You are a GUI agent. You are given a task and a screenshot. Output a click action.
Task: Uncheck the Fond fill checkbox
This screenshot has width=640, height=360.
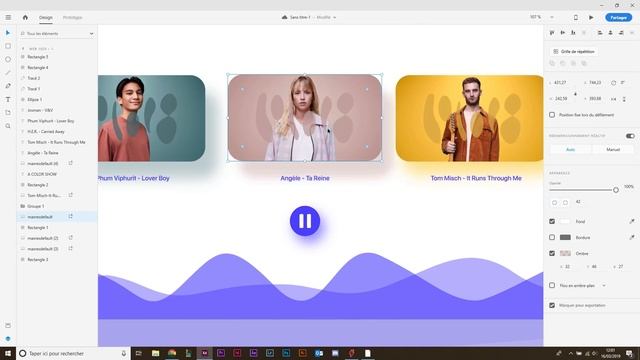pyautogui.click(x=552, y=221)
